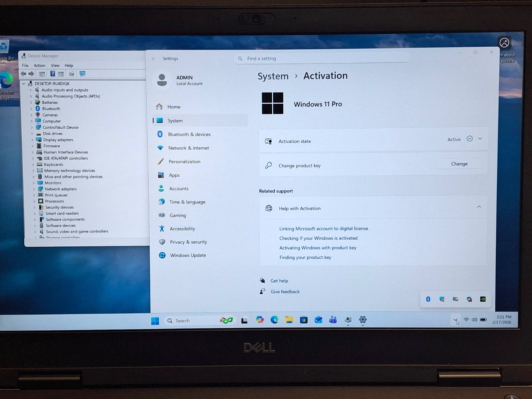The height and width of the screenshot is (399, 532).
Task: Open the File menu in Device Manager
Action: coord(25,66)
